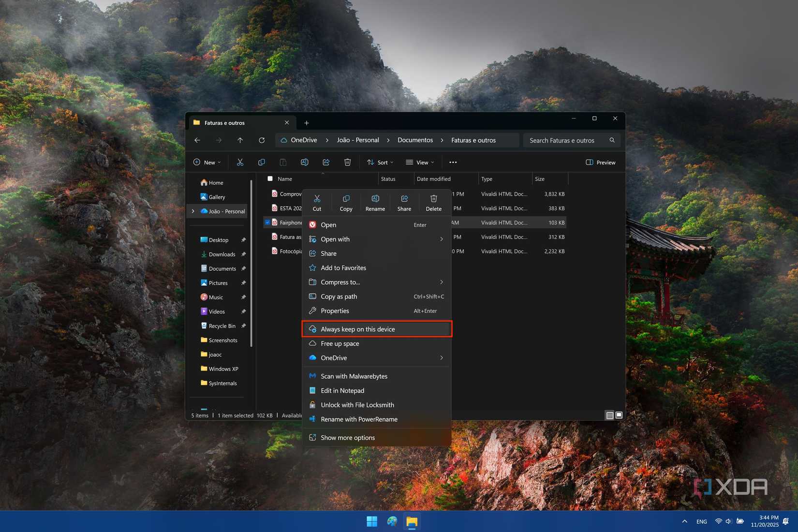Viewport: 798px width, 532px height.
Task: Select the Rename icon in the toolbar
Action: pyautogui.click(x=305, y=162)
